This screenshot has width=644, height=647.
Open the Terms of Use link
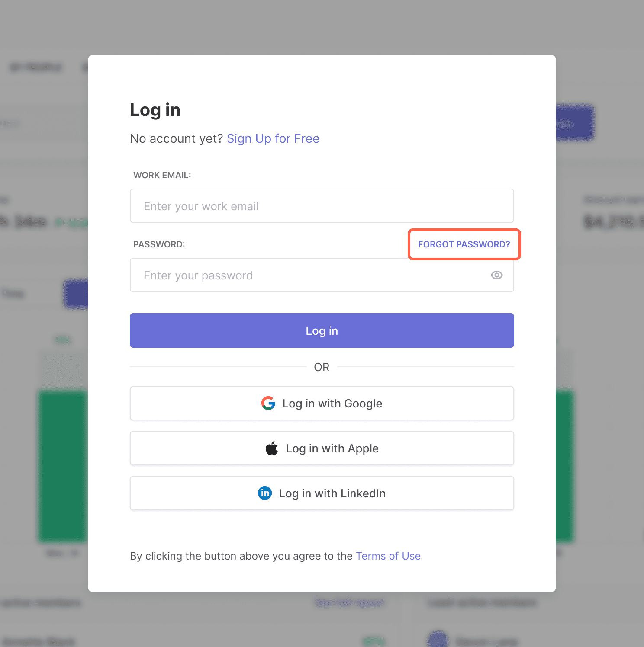tap(388, 556)
